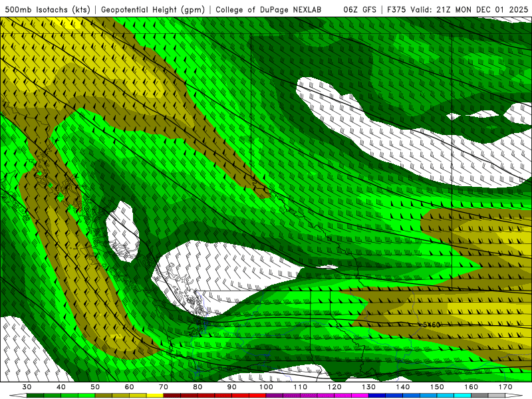
Task: Click the dark gray 160-165 kt color bar swatch
Action: tap(479, 396)
